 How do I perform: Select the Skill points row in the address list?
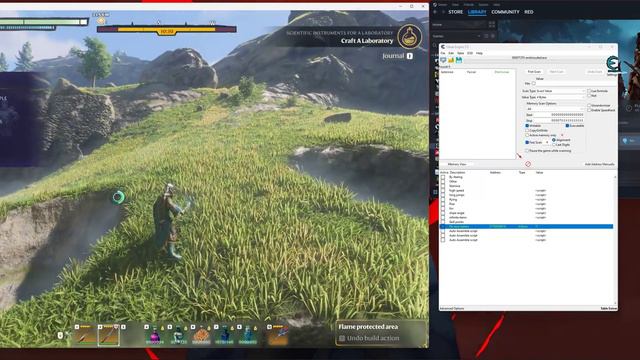(526, 222)
